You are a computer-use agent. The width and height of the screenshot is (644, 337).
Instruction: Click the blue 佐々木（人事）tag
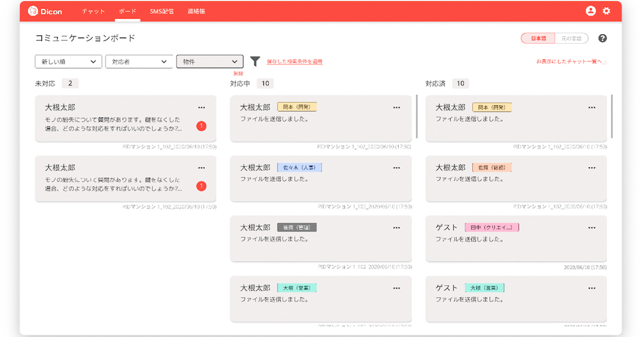(x=299, y=167)
